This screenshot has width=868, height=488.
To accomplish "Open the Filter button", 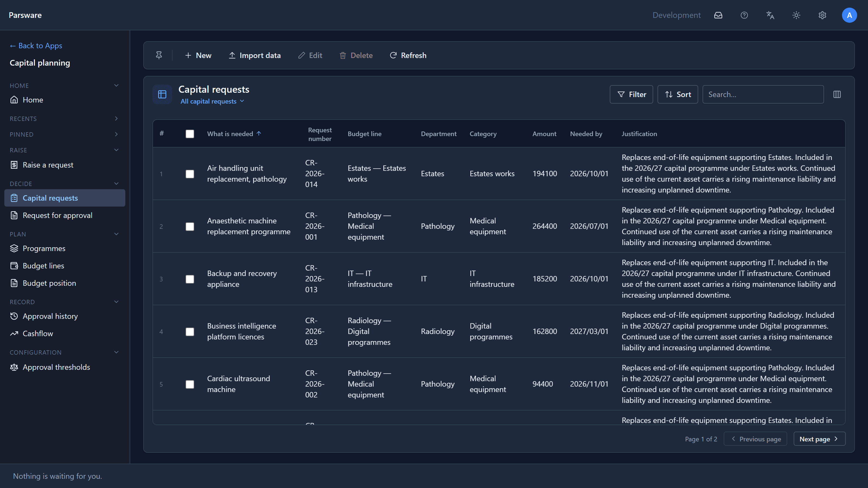I will (x=631, y=94).
